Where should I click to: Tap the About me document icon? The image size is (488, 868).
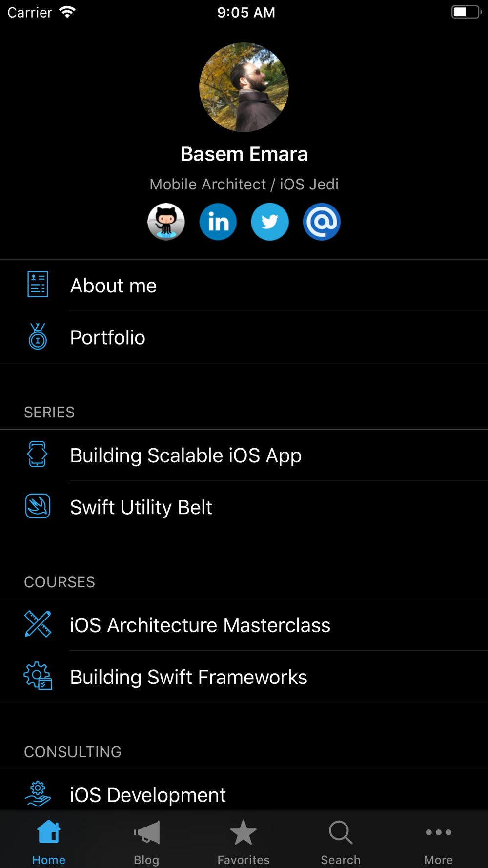(38, 285)
